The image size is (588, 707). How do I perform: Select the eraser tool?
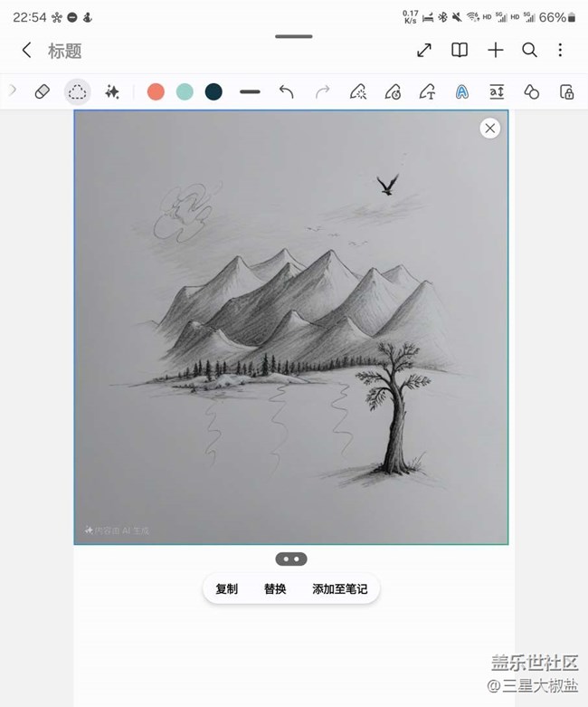click(x=42, y=92)
